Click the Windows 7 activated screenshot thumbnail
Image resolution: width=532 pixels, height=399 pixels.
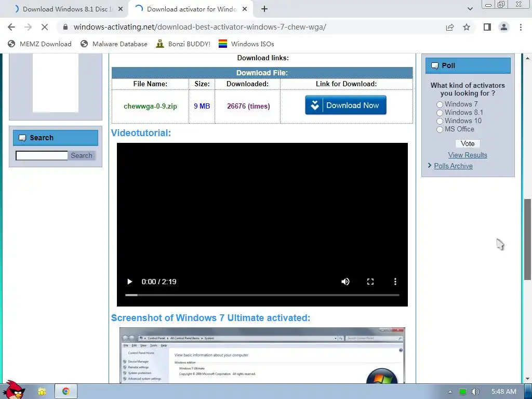pyautogui.click(x=262, y=355)
